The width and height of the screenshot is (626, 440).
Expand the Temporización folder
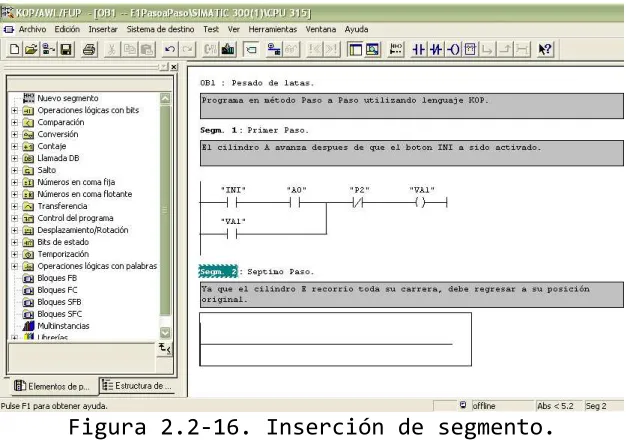click(x=15, y=254)
